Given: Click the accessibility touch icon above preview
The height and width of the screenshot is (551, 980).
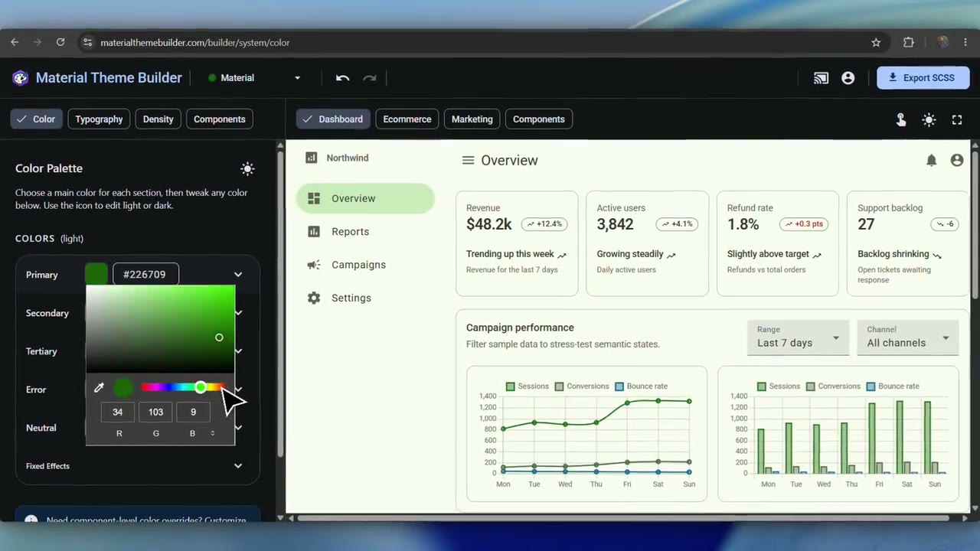Looking at the screenshot, I should pyautogui.click(x=901, y=119).
